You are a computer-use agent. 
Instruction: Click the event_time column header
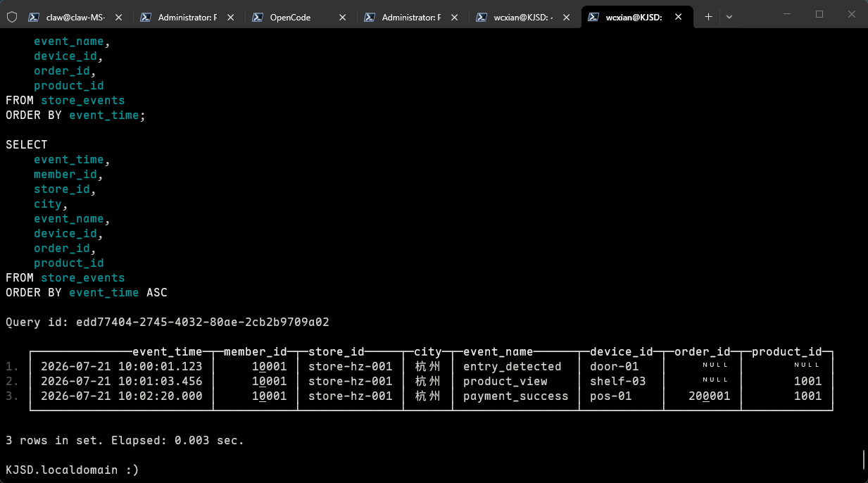click(168, 351)
